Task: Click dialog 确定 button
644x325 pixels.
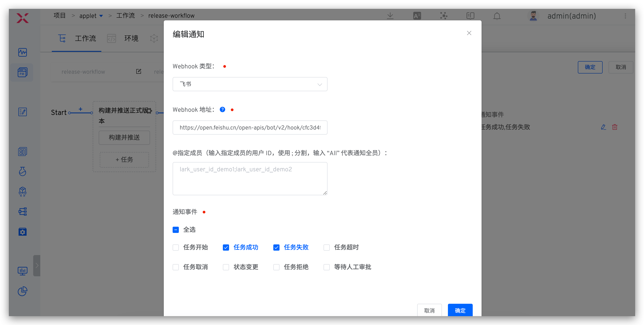Action: coord(460,310)
